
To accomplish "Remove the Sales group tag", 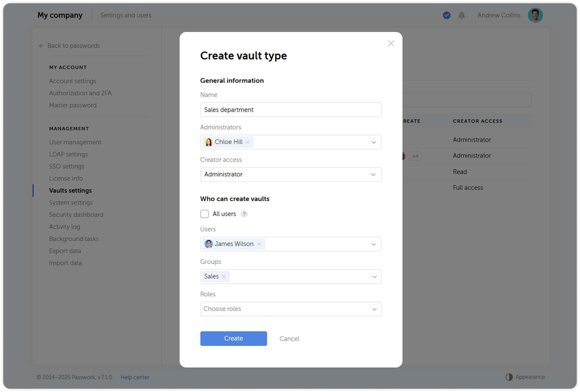I will (224, 277).
